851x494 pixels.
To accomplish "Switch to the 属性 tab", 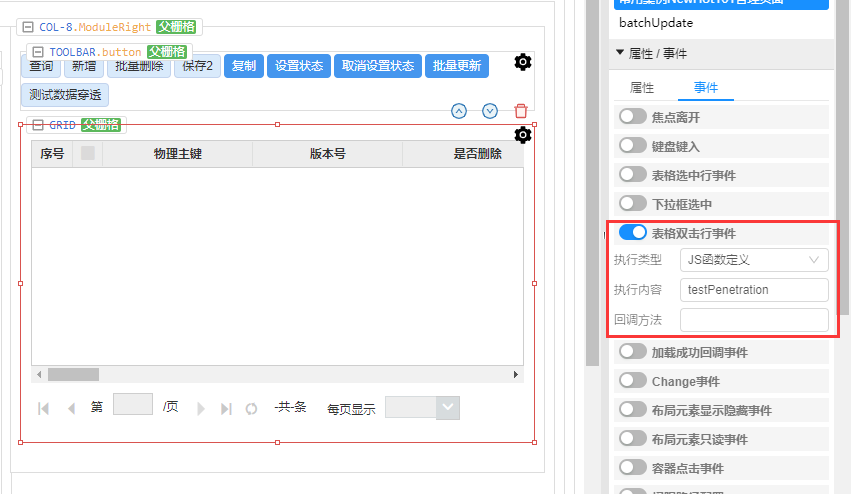I will coord(642,87).
